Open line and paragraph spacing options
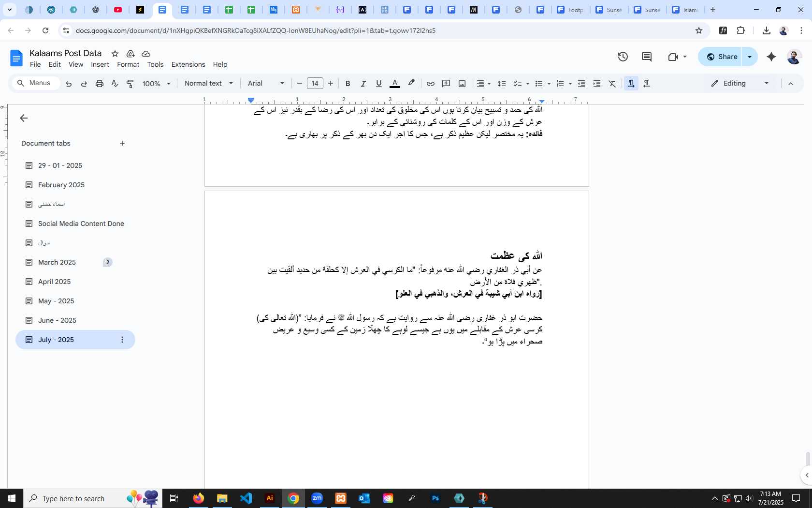 click(x=502, y=84)
